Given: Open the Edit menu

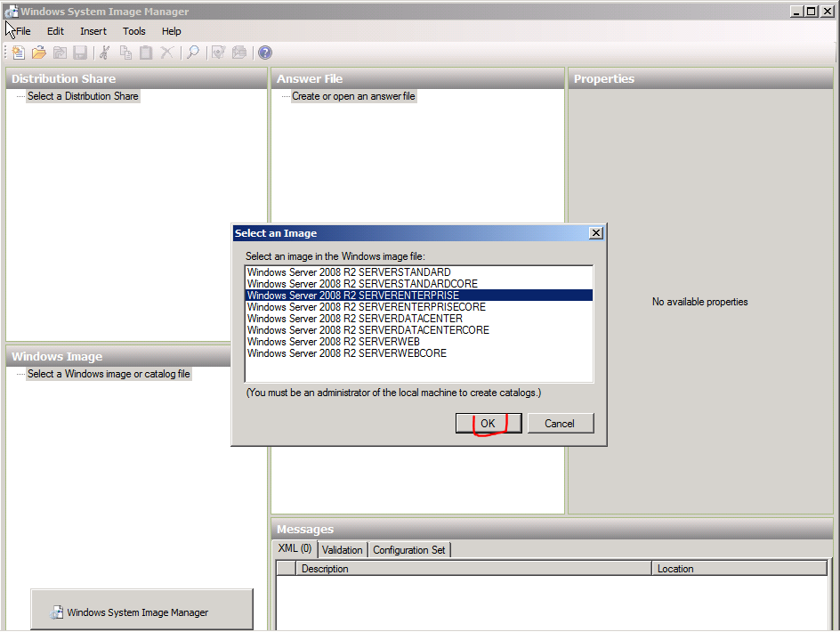Looking at the screenshot, I should tap(55, 31).
